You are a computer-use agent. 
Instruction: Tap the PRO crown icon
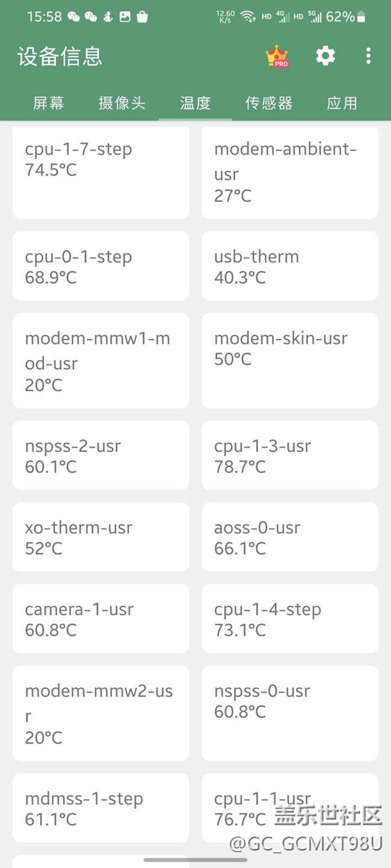[277, 57]
